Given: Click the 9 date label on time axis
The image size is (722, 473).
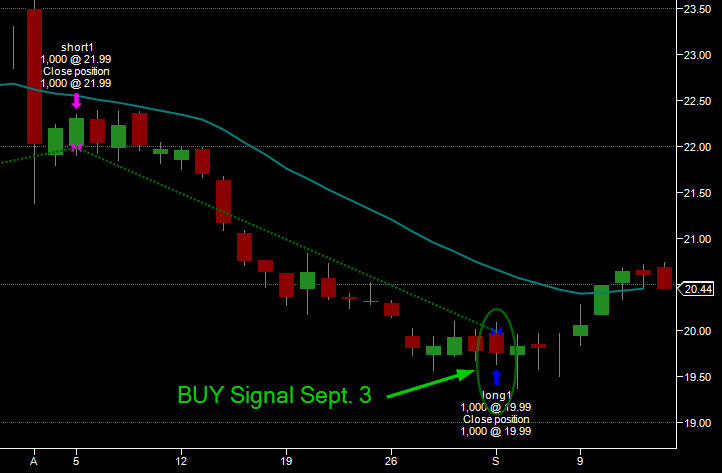Looking at the screenshot, I should (x=580, y=461).
